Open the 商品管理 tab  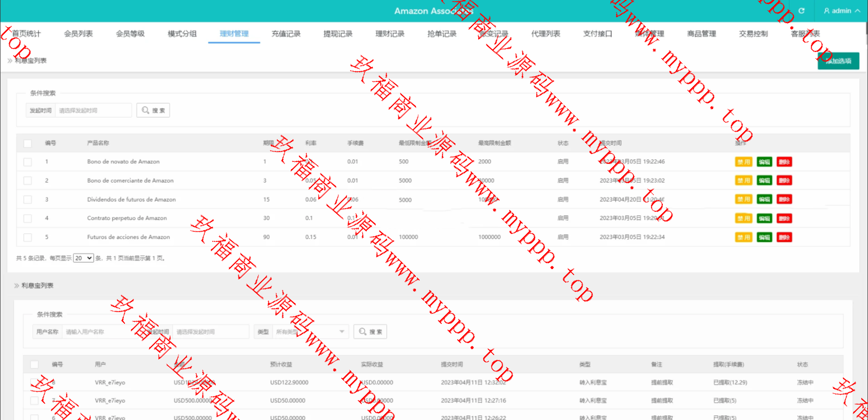pos(702,34)
